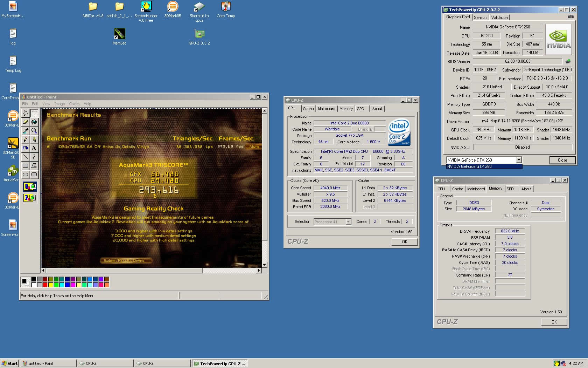
Task: Open the View menu in Paint
Action: point(46,104)
